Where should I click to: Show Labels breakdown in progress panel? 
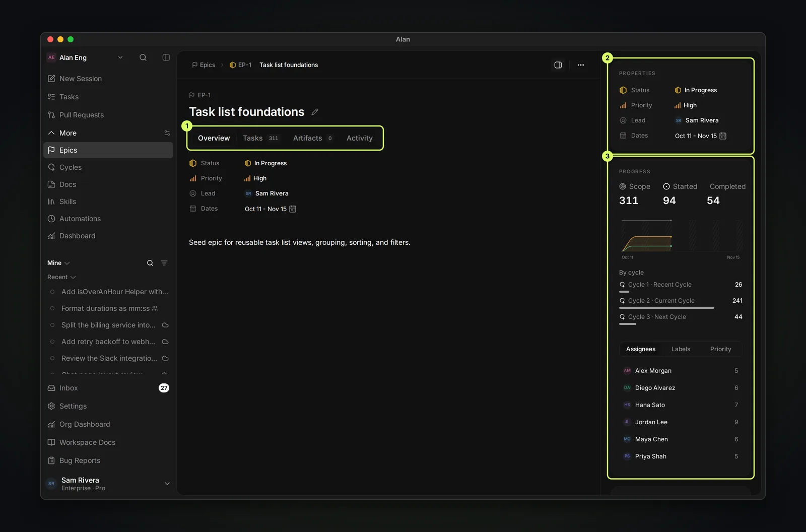click(x=681, y=349)
